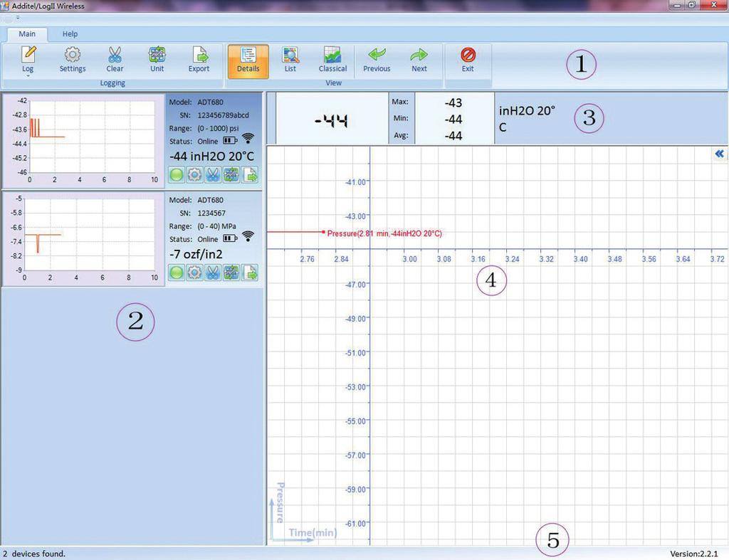Select the -44 inH2O device mini chart

(x=84, y=141)
